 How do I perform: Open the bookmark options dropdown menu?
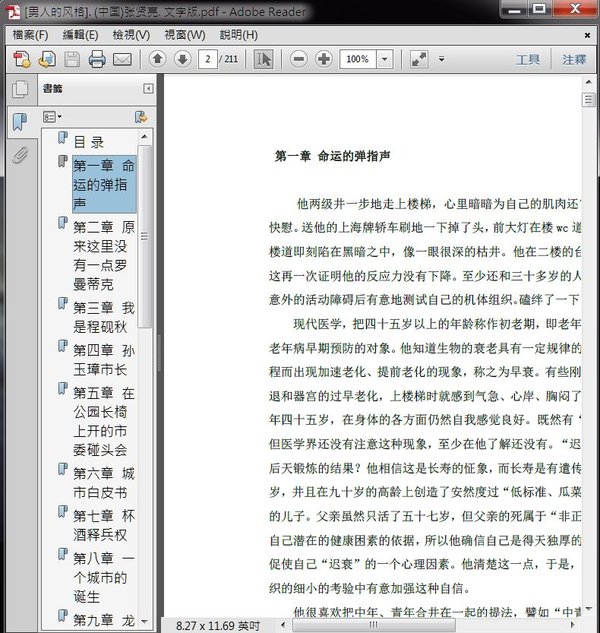[52, 117]
